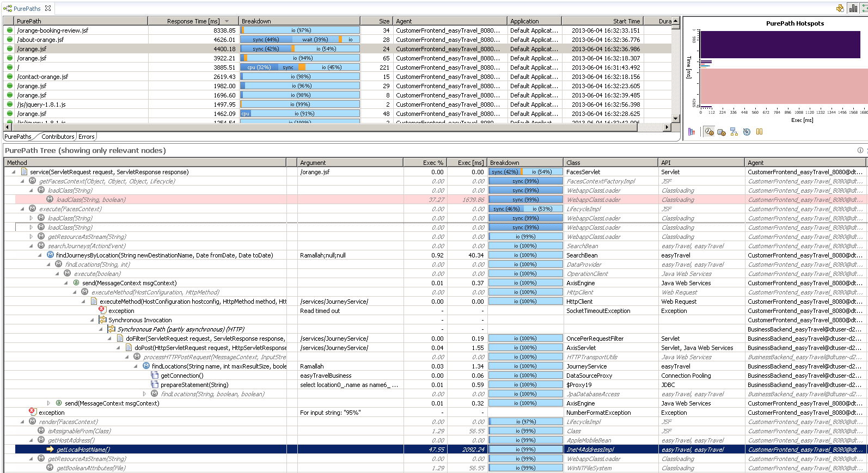
Task: Sort by Start Time column header
Action: [602, 21]
